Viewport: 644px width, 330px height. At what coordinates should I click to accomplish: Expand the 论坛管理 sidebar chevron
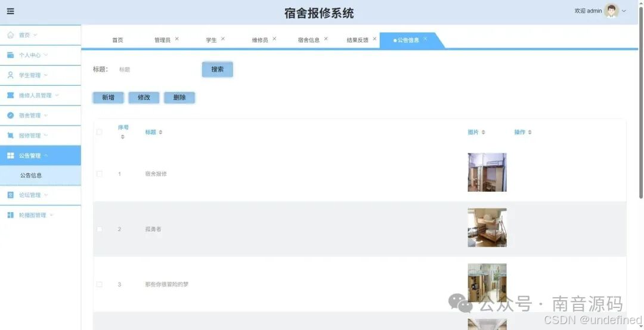click(45, 195)
